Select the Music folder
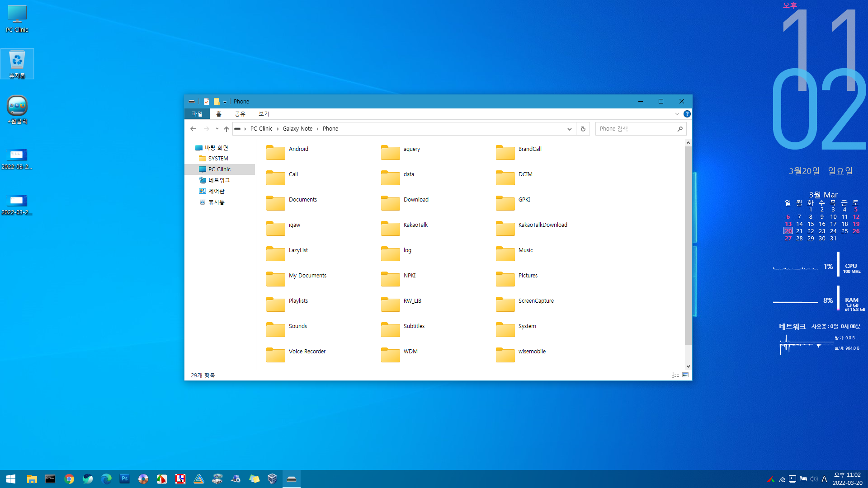Image resolution: width=868 pixels, height=488 pixels. tap(515, 253)
